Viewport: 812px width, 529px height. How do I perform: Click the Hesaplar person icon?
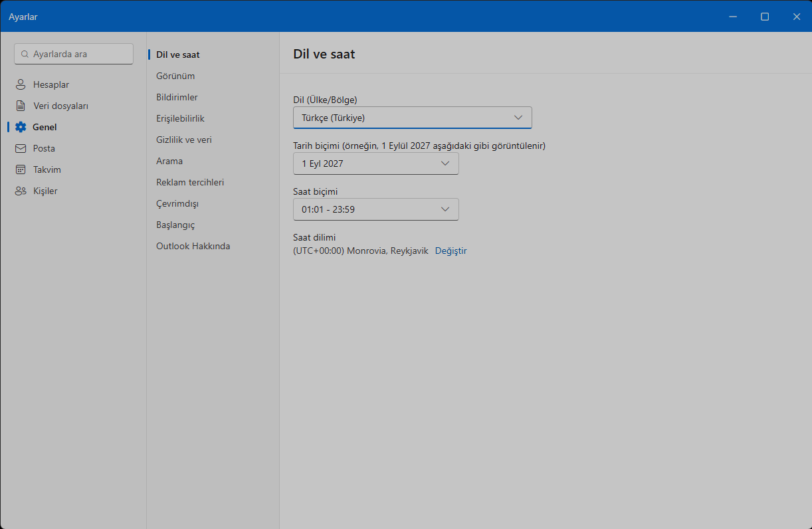click(21, 84)
